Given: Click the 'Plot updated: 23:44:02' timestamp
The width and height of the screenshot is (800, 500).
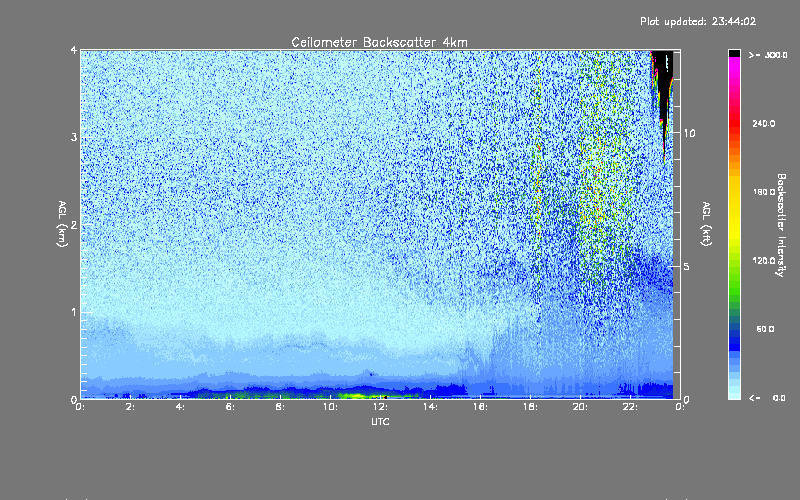Looking at the screenshot, I should (x=698, y=21).
